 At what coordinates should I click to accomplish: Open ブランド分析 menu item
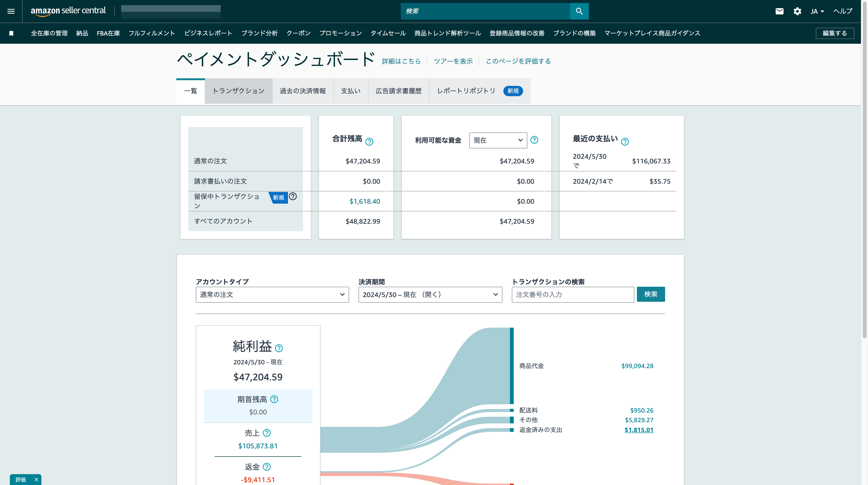click(x=259, y=33)
